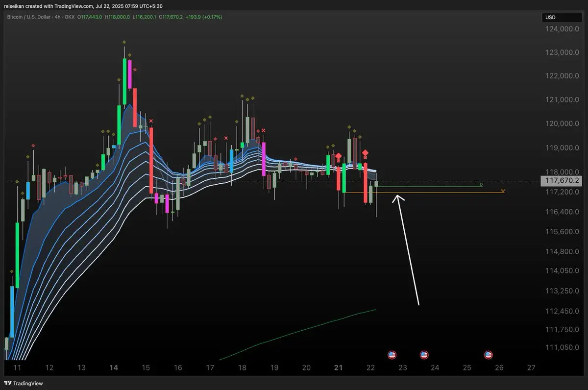
Task: Click price axis label 120,000.0
Action: pos(562,124)
